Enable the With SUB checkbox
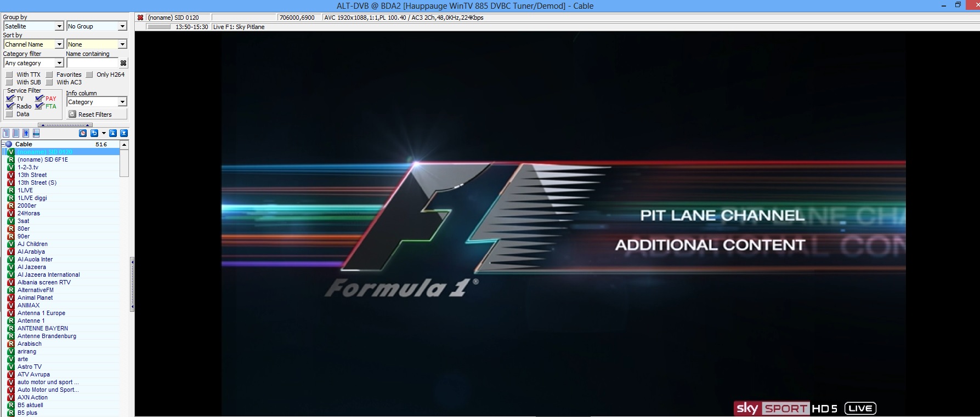 pyautogui.click(x=9, y=82)
